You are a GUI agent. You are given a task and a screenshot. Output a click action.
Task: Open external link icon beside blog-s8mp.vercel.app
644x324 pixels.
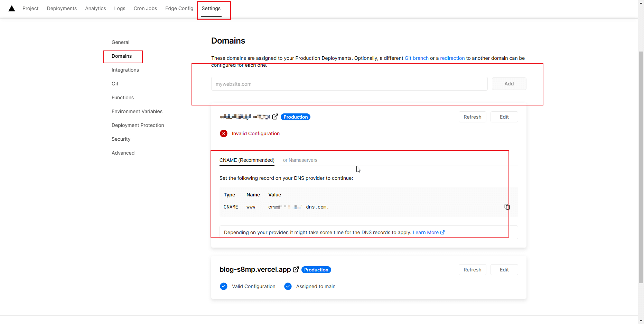(x=296, y=269)
